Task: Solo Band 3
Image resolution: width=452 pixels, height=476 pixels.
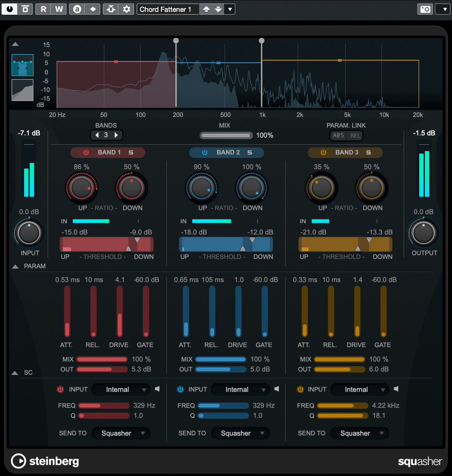Action: coord(369,153)
